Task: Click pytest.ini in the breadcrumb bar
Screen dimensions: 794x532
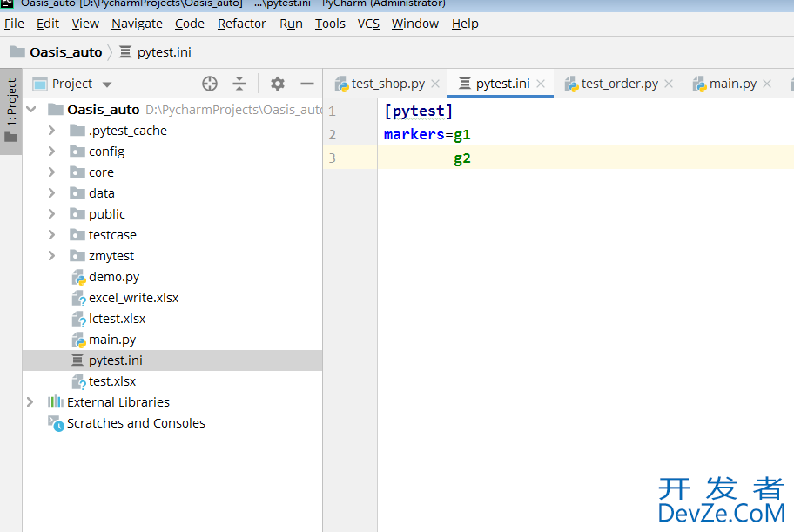Action: [x=164, y=52]
